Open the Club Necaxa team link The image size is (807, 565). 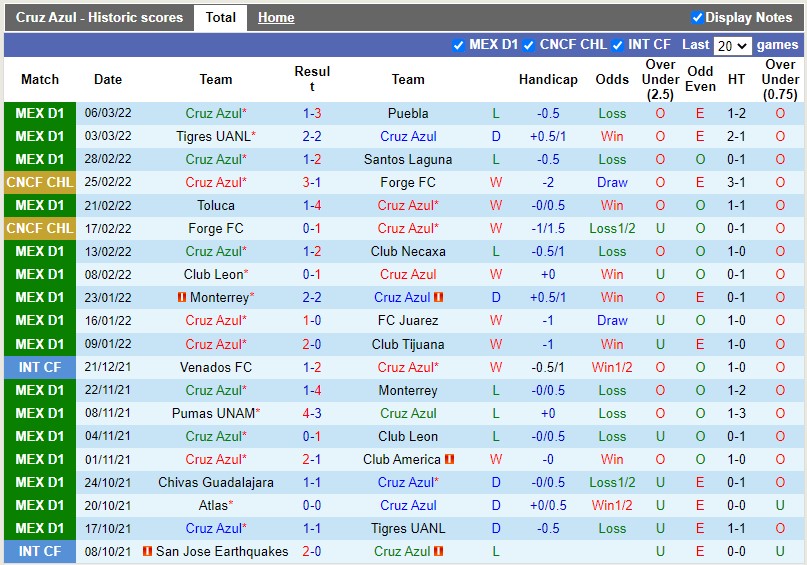pyautogui.click(x=408, y=252)
